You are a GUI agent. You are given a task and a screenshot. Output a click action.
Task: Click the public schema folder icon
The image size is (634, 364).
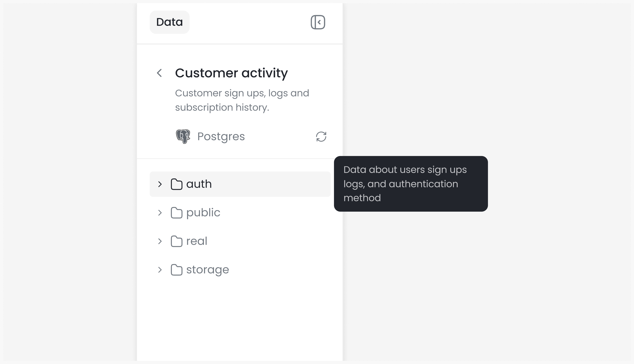(x=177, y=212)
